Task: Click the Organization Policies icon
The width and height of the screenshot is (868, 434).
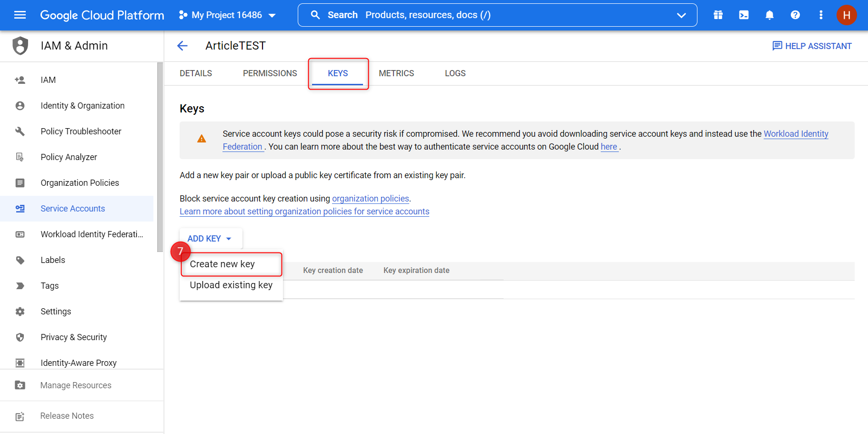Action: click(x=20, y=183)
